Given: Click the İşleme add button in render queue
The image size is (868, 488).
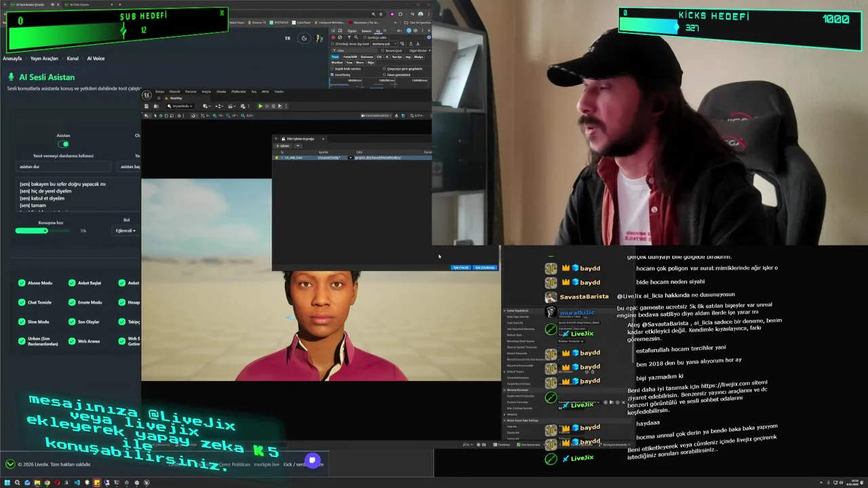Looking at the screenshot, I should click(x=283, y=146).
